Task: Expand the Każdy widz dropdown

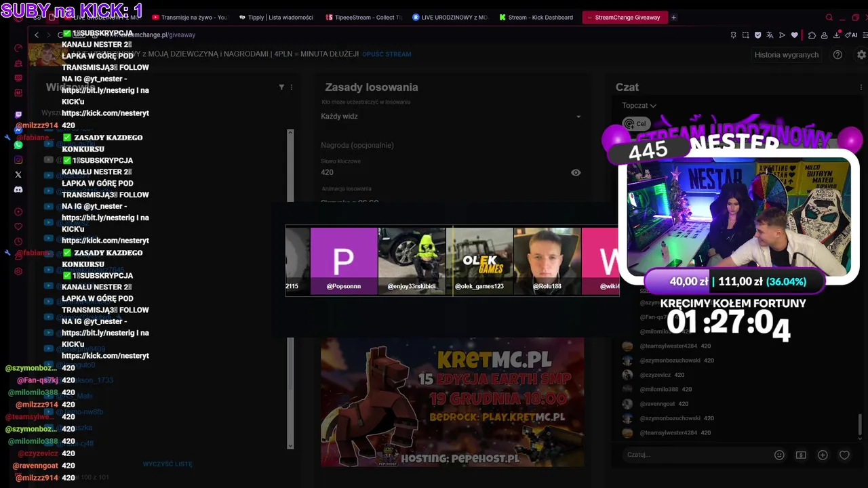Action: 451,117
